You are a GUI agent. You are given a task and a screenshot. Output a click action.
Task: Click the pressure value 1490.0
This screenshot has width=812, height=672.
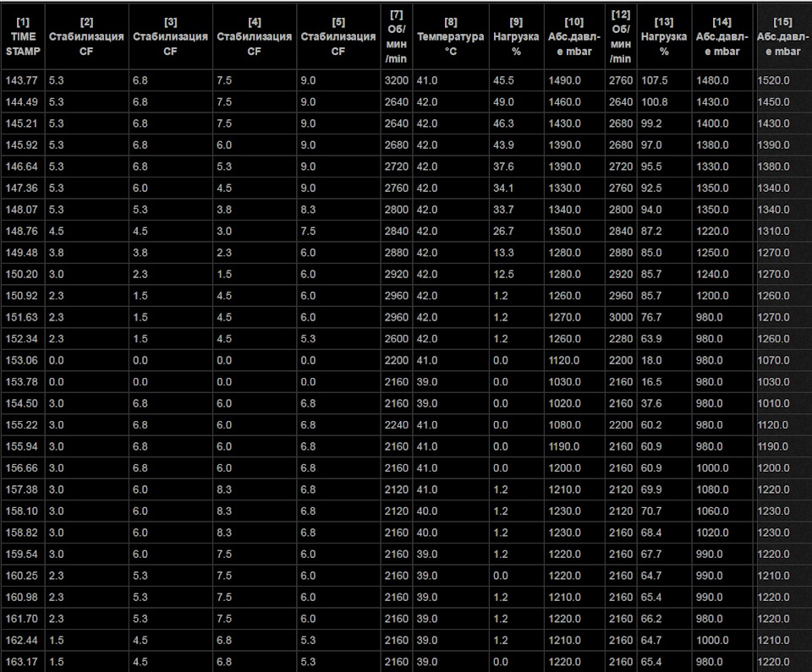coord(564,80)
